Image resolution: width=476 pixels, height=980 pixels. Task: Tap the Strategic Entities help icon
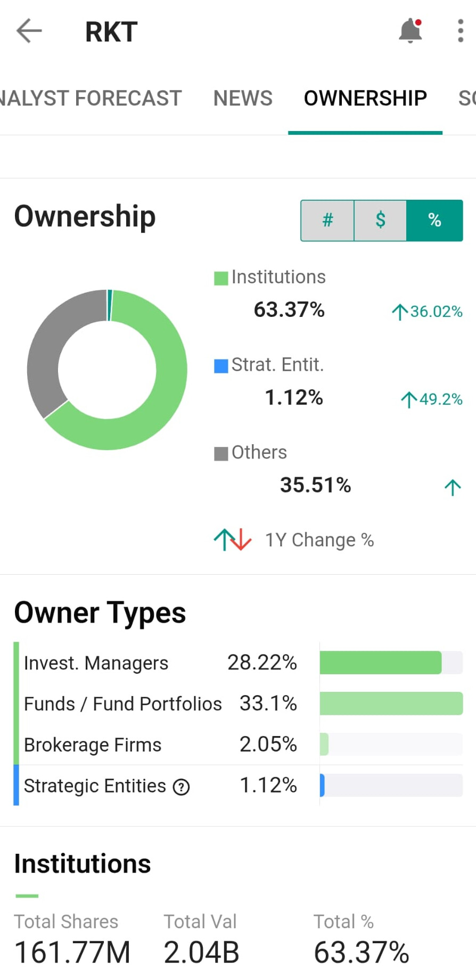coord(182,787)
